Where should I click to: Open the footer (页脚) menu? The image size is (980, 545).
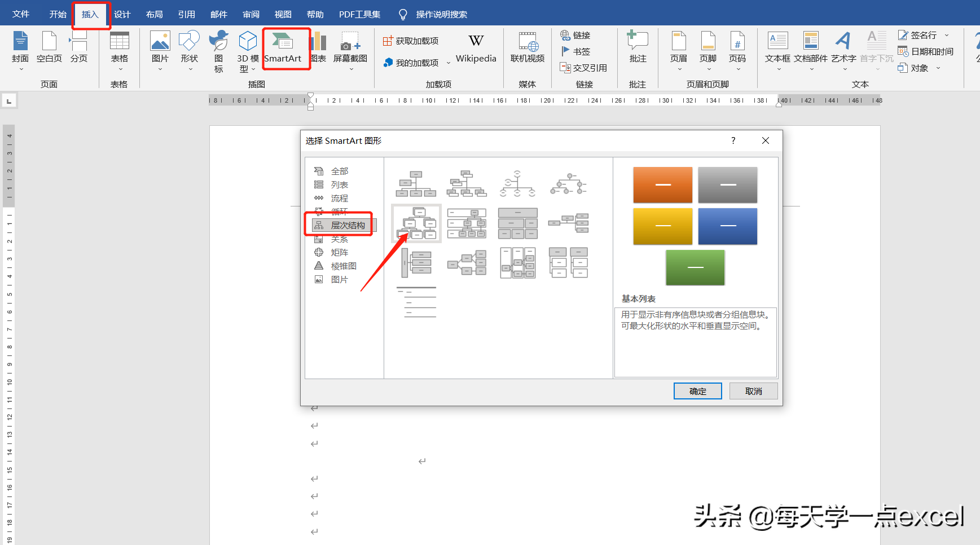coord(708,51)
